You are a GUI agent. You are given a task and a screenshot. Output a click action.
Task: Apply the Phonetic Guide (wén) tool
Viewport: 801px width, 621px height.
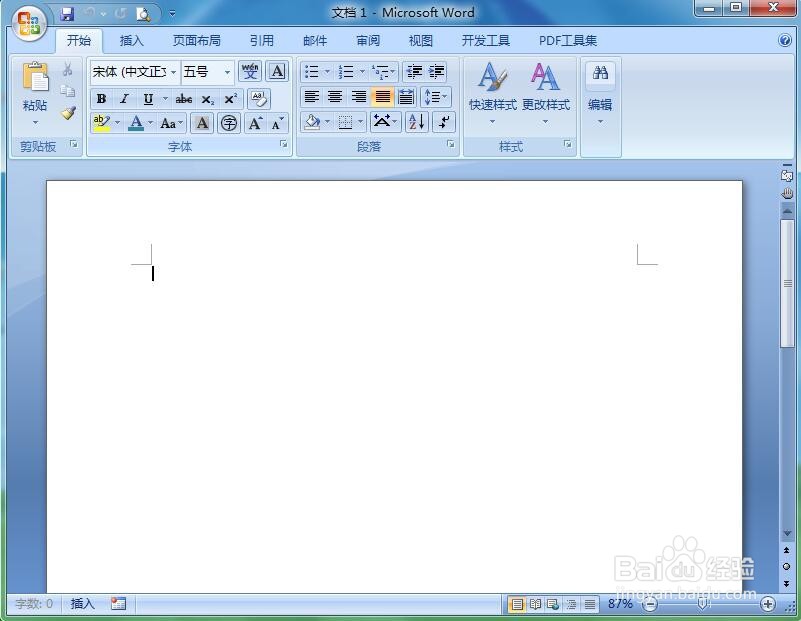(250, 71)
